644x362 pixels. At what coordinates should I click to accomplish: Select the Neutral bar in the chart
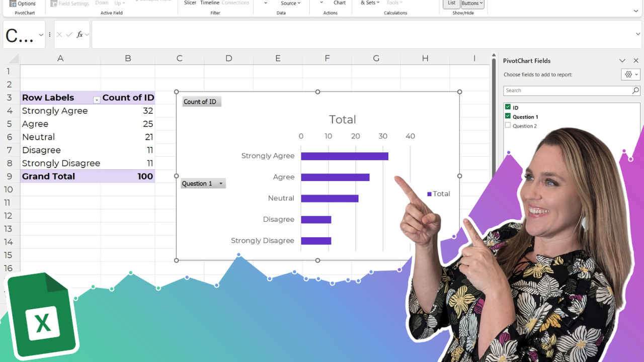(x=330, y=198)
